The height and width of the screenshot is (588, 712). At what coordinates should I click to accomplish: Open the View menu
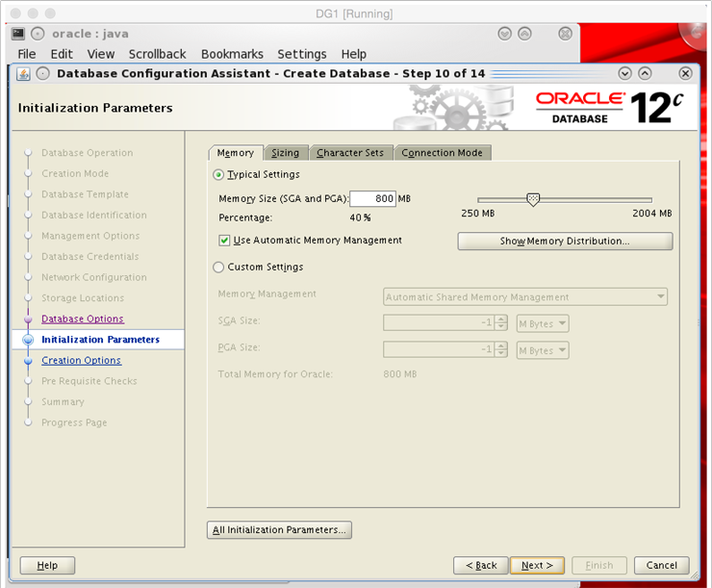pyautogui.click(x=101, y=54)
